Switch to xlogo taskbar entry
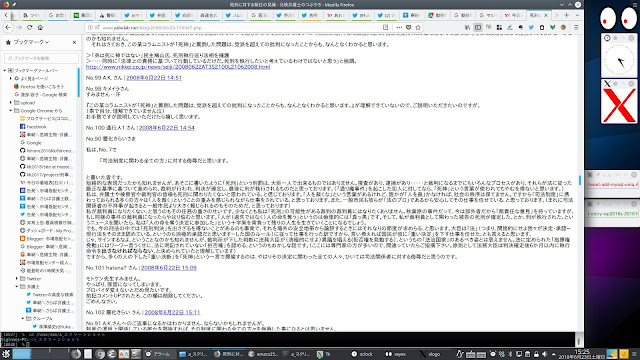 pyautogui.click(x=430, y=354)
